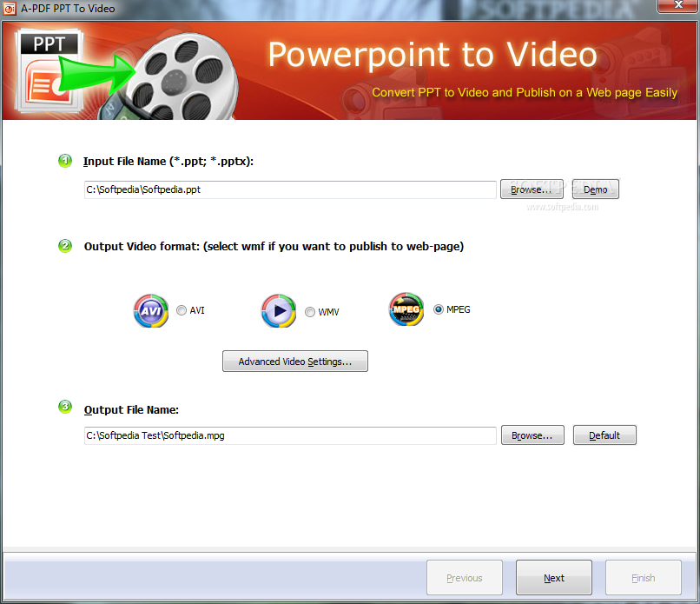The image size is (700, 604).
Task: Load the Demo presentation
Action: coord(596,189)
